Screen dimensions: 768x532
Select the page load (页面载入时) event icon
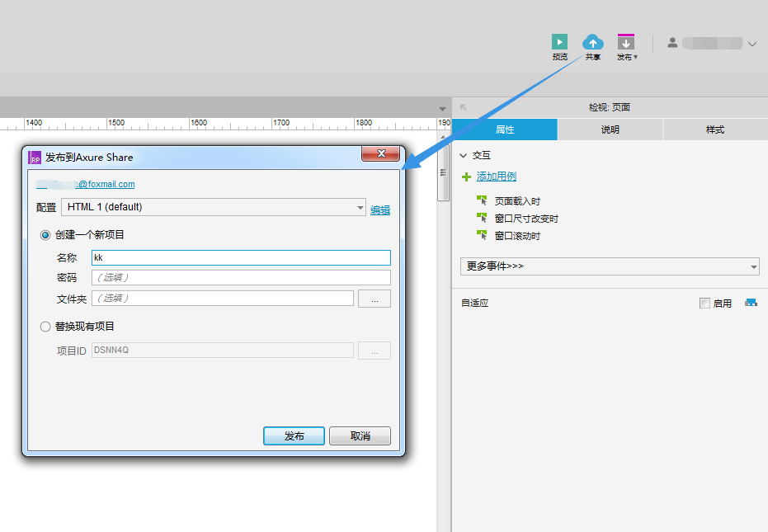[482, 200]
